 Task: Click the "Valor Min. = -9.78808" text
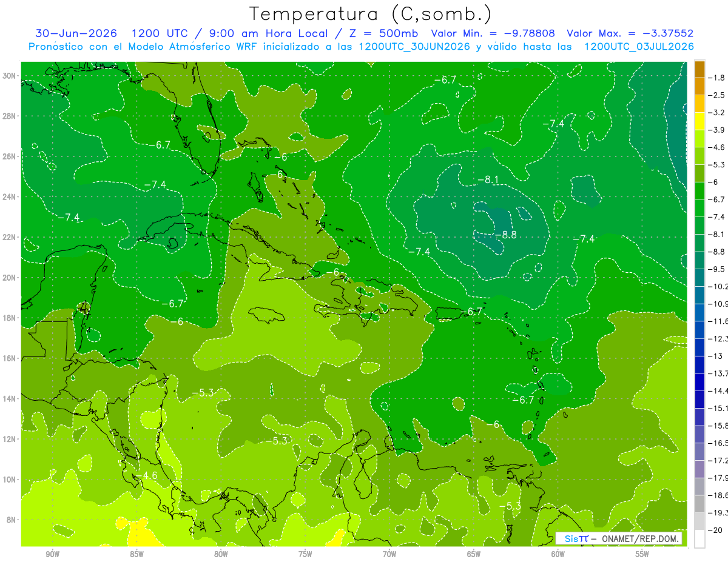[493, 33]
